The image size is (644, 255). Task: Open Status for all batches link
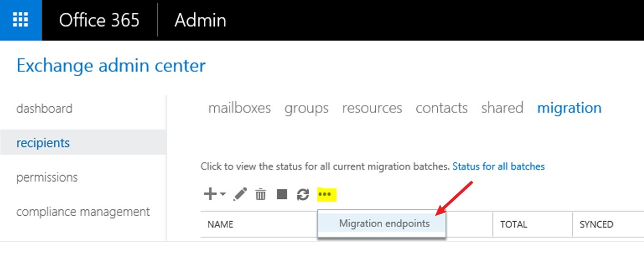[499, 167]
